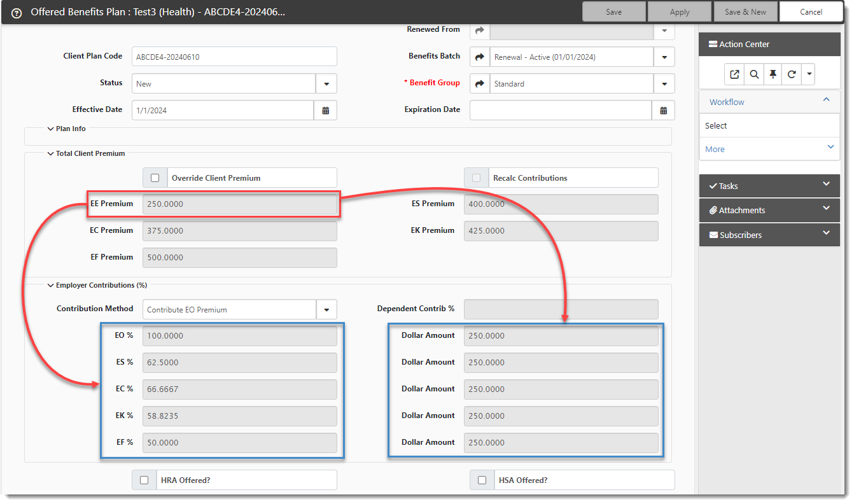Click the pin icon in Action Center
This screenshot has height=504, width=854.
tap(773, 74)
